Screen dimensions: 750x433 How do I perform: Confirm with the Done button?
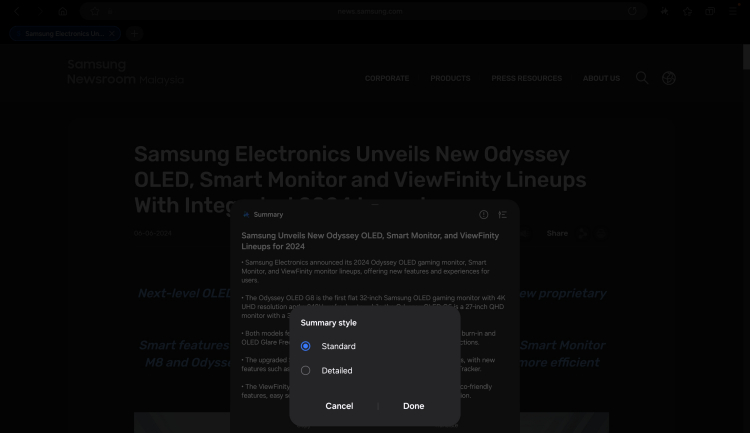413,406
